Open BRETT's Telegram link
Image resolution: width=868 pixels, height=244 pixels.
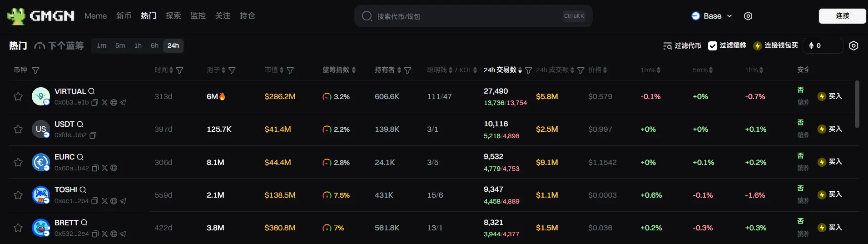pyautogui.click(x=123, y=234)
